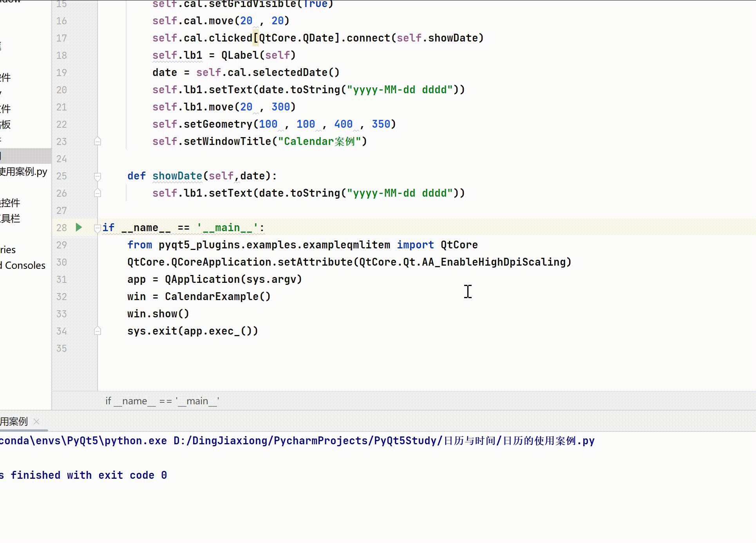This screenshot has width=756, height=543.
Task: Run the script using the green gutter arrow
Action: pyautogui.click(x=79, y=227)
